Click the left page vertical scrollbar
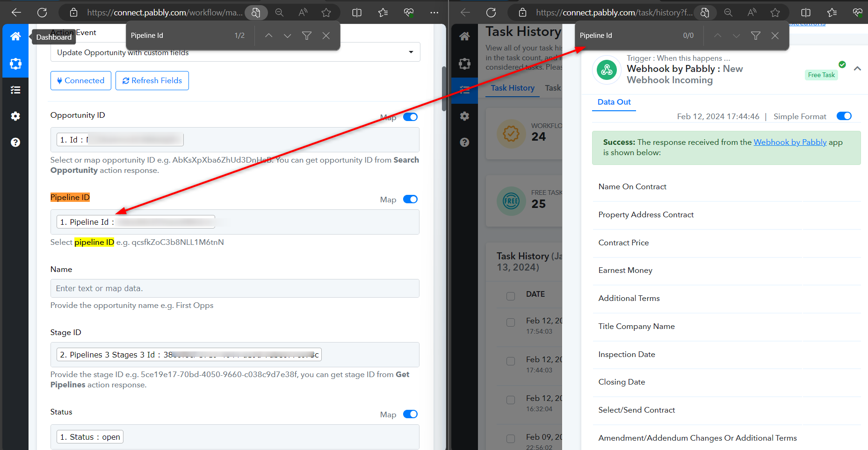 pyautogui.click(x=444, y=89)
